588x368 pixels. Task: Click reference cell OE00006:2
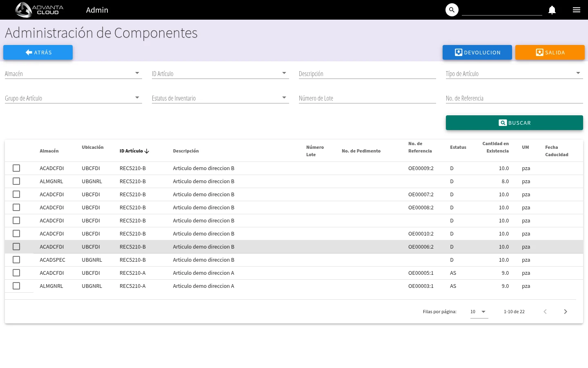click(421, 247)
